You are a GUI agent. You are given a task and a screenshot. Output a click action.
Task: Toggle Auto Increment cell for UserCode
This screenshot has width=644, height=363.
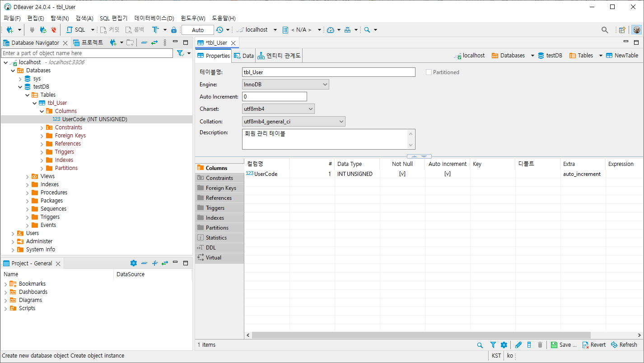448,174
